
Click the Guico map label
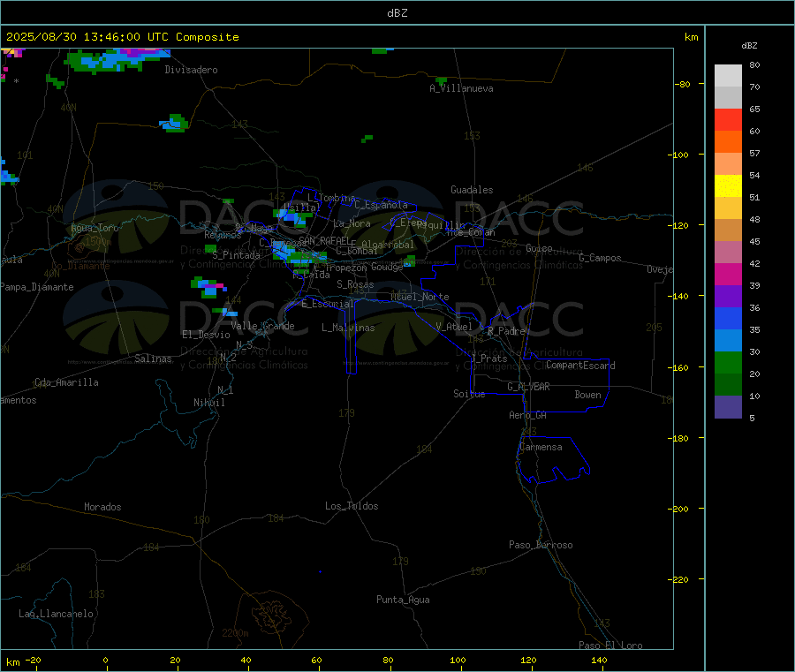click(x=539, y=248)
